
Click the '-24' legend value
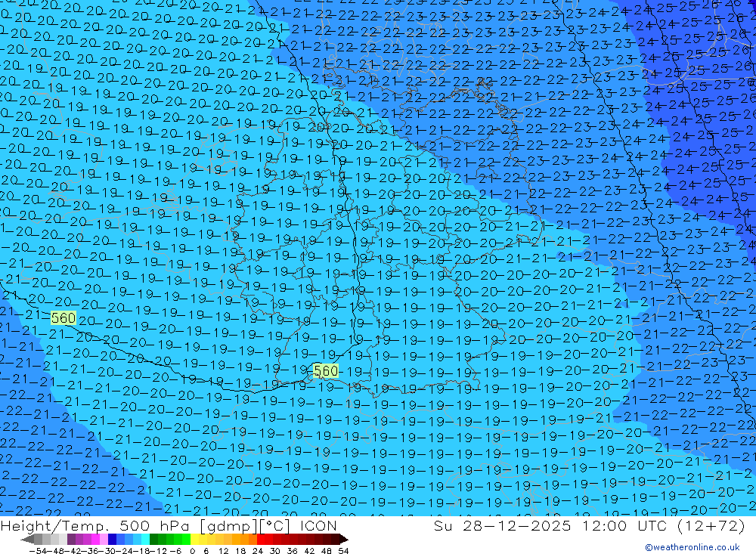pos(125,551)
